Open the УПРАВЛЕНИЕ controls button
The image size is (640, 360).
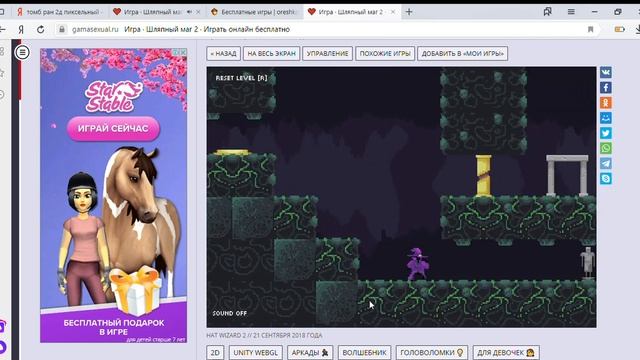pyautogui.click(x=327, y=53)
